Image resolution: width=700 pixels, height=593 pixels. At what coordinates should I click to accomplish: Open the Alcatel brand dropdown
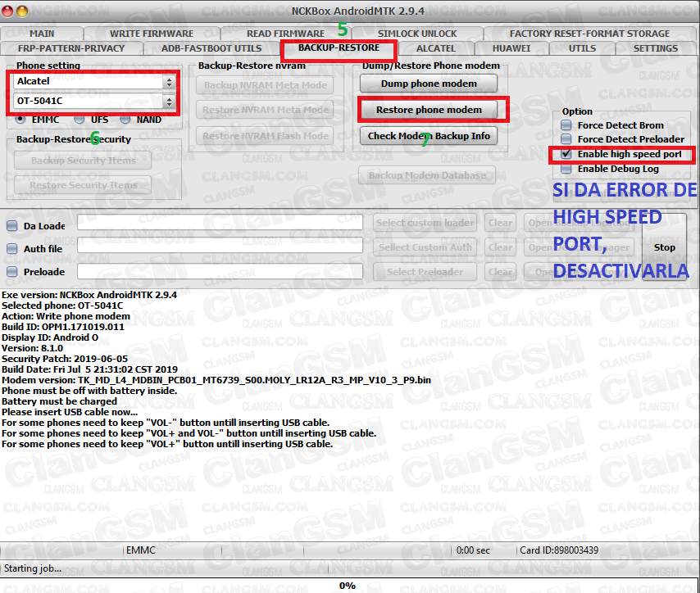(93, 81)
